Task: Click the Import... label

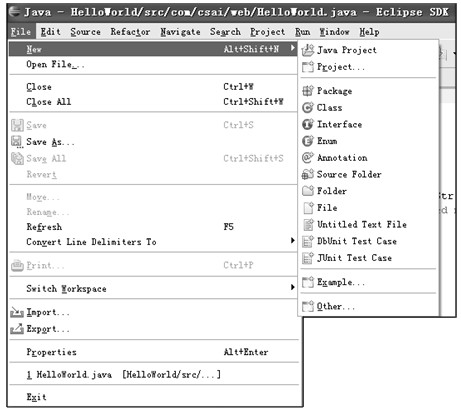Action: tap(48, 312)
